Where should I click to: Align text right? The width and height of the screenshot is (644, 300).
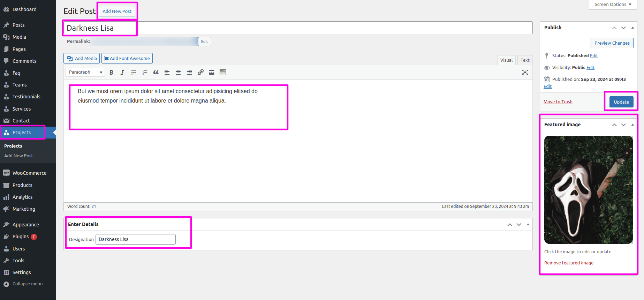pyautogui.click(x=189, y=72)
